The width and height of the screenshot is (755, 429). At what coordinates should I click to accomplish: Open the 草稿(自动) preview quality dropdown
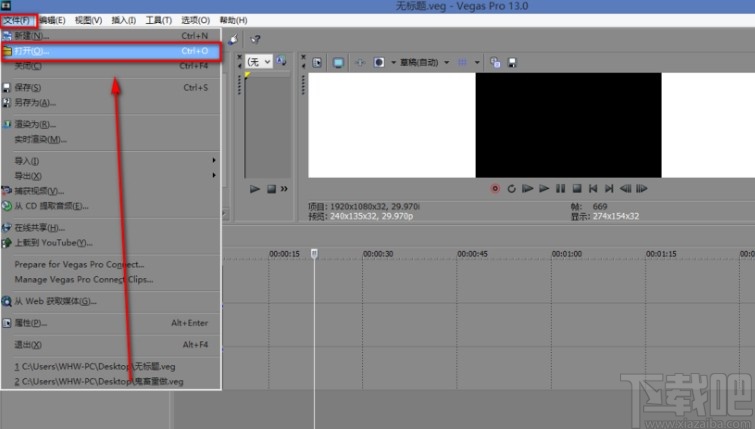pos(424,63)
